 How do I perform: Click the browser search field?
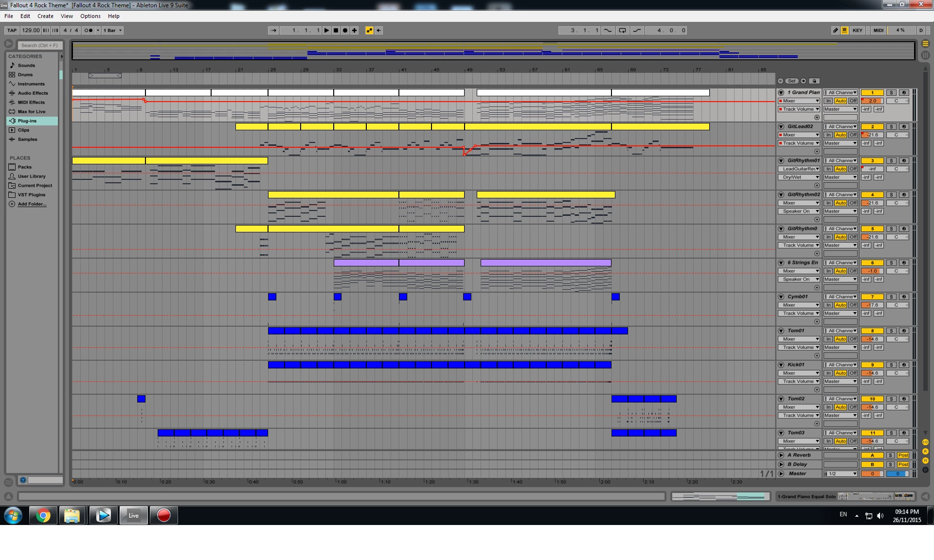point(40,45)
